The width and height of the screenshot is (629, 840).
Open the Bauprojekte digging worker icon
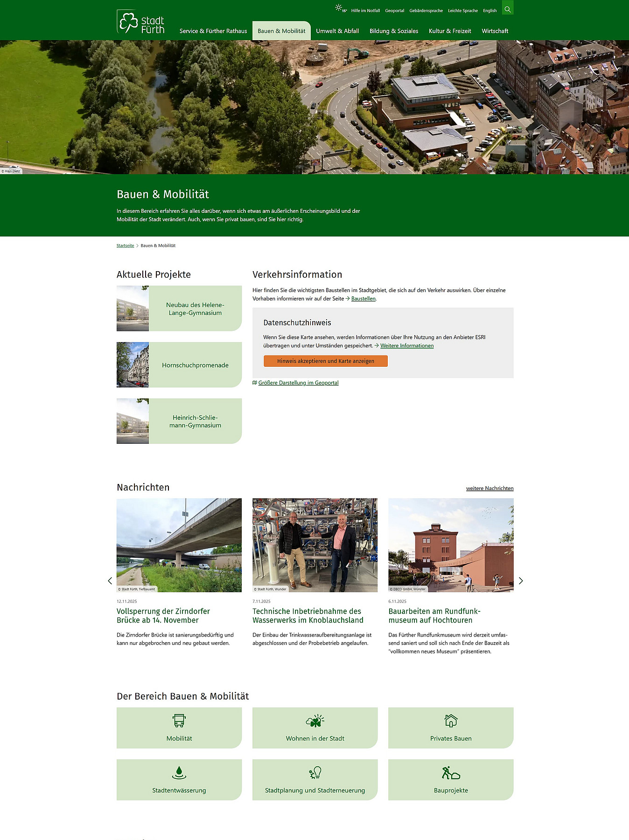tap(451, 773)
